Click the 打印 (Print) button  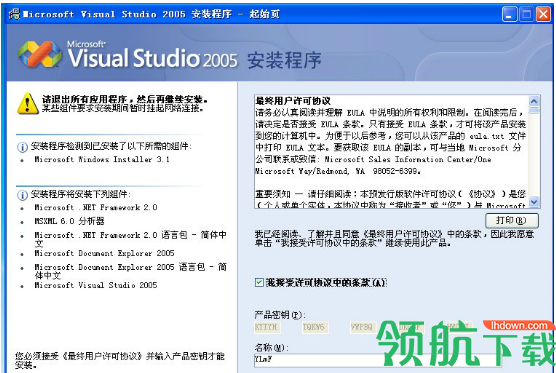512,221
